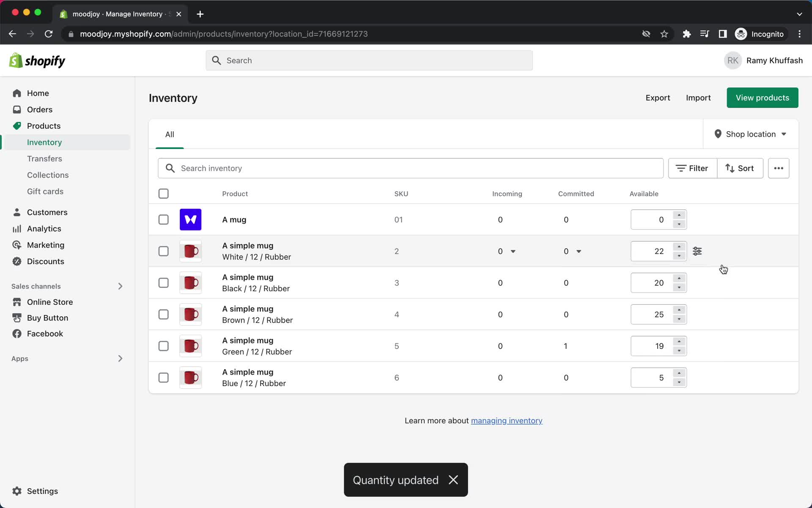The width and height of the screenshot is (812, 508).
Task: Click the column options icon (three dots)
Action: click(779, 168)
